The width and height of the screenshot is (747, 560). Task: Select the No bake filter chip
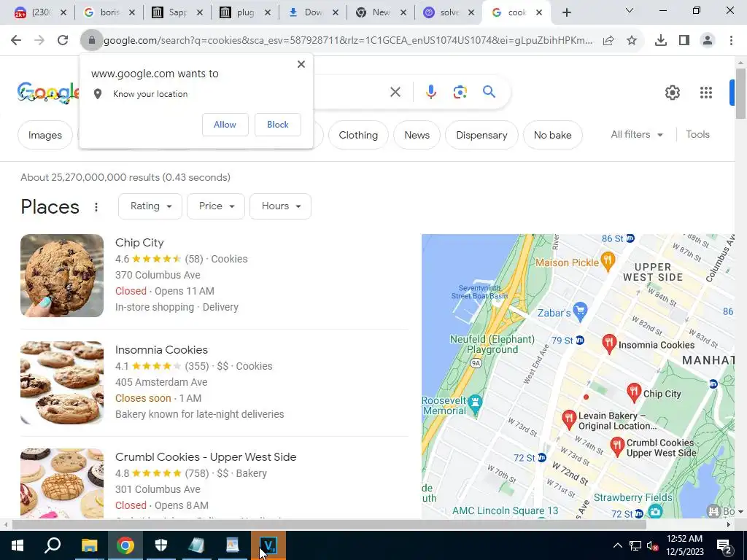[x=553, y=135]
